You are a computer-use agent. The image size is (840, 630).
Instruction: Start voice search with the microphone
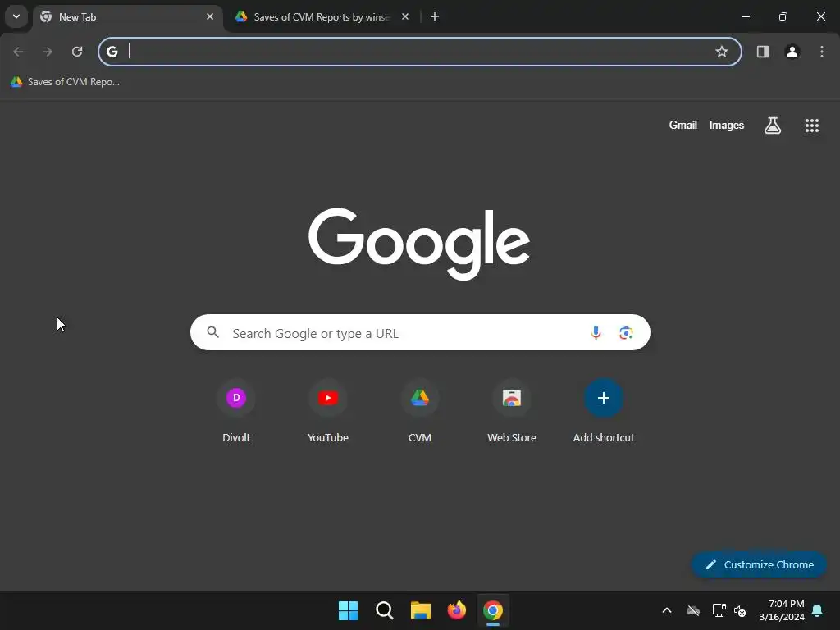pos(596,333)
